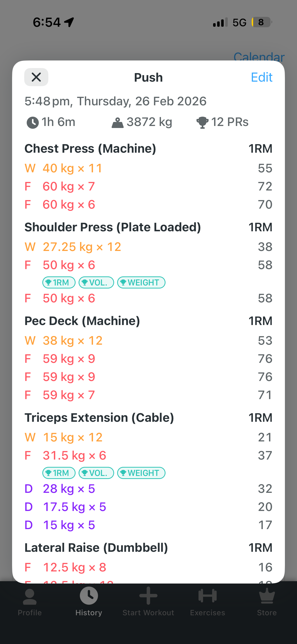Tap Edit to modify the workout
The width and height of the screenshot is (297, 644).
point(261,77)
